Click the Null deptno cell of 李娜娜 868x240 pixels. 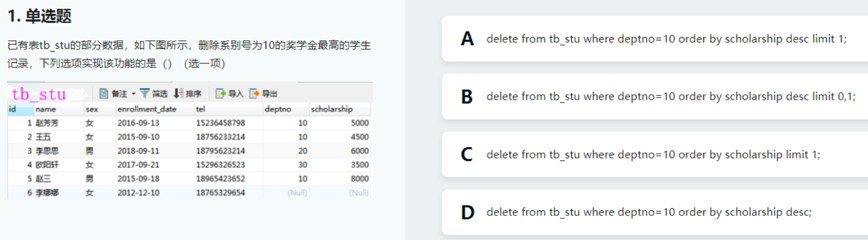[x=297, y=193]
